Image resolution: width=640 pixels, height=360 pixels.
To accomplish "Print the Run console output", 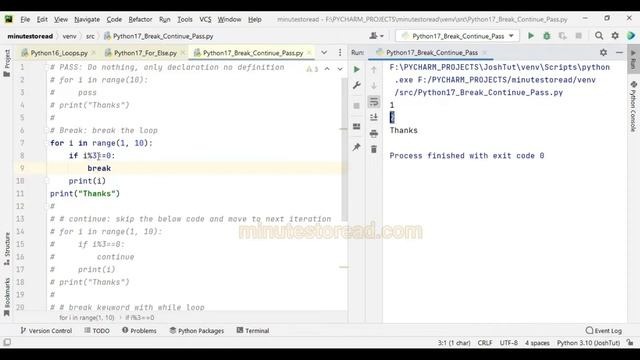I will (373, 133).
